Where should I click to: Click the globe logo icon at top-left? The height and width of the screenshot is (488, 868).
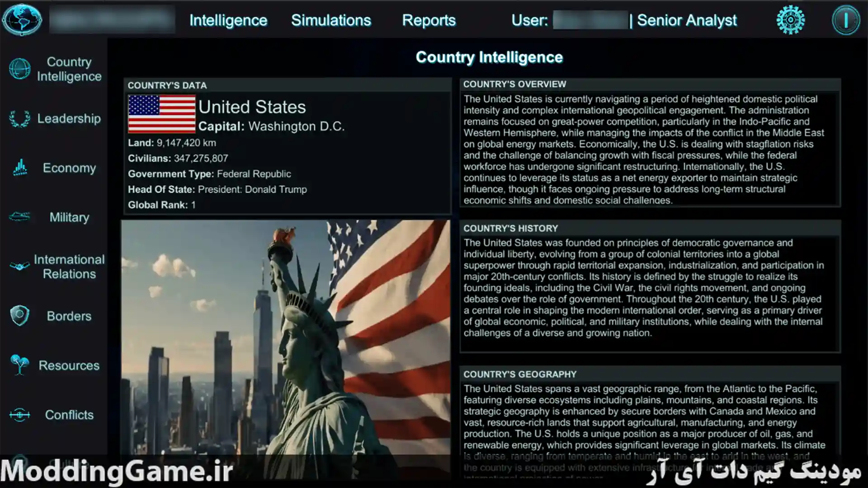[x=22, y=20]
